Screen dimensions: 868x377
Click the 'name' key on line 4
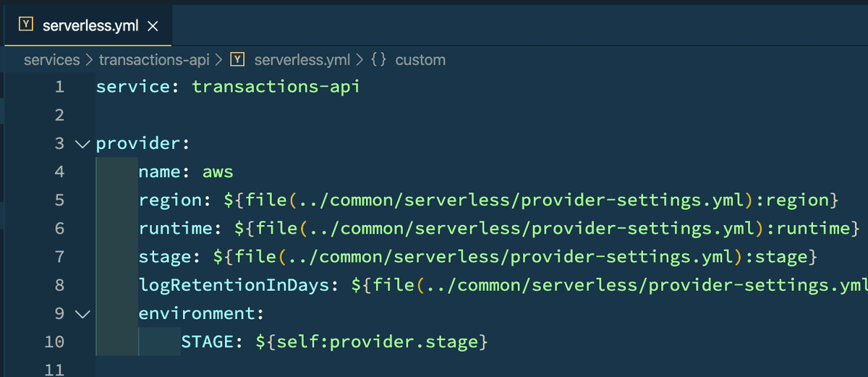[160, 172]
